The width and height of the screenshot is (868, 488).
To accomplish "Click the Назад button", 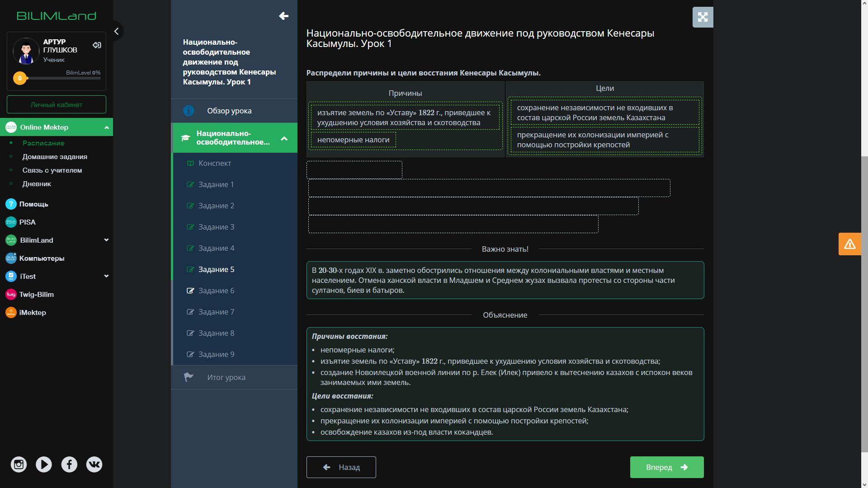I will 341,467.
